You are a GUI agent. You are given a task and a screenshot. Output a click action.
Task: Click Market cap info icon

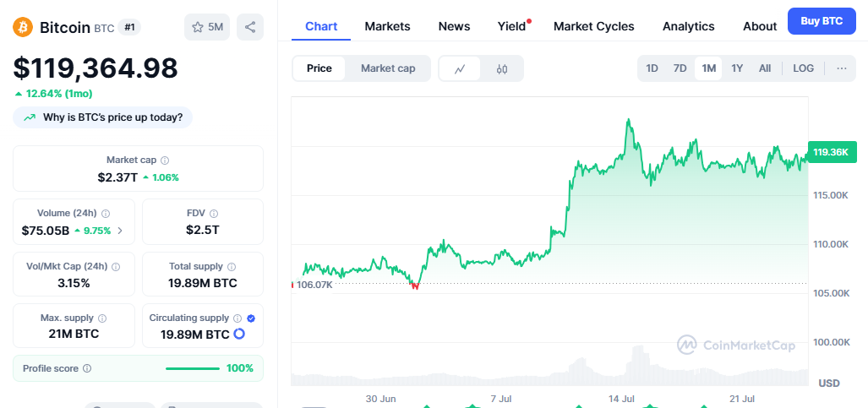click(165, 160)
